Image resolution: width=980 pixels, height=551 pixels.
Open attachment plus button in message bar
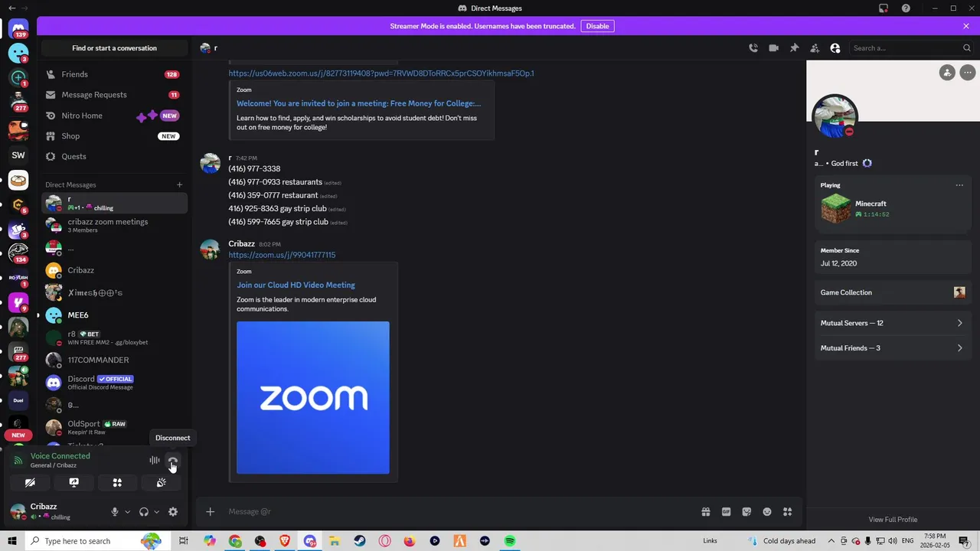210,512
